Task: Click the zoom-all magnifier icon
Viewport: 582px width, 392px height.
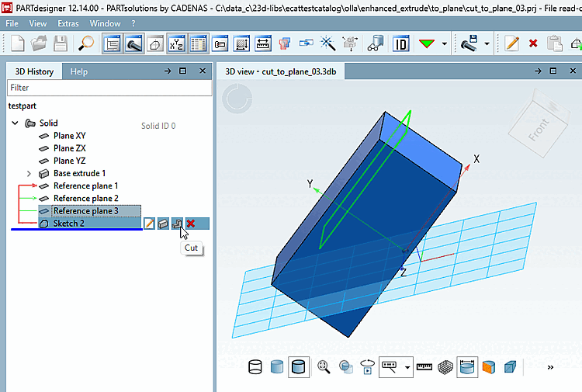Action: [x=324, y=367]
